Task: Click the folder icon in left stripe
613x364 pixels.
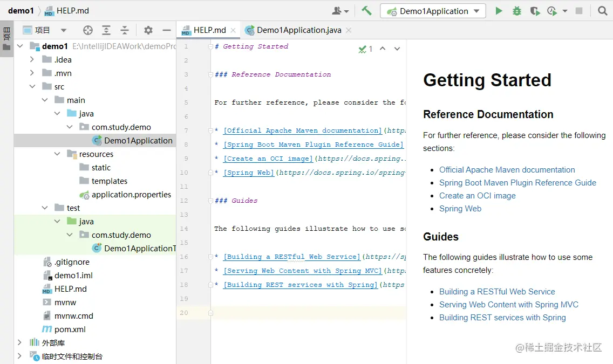Action: pos(6,47)
